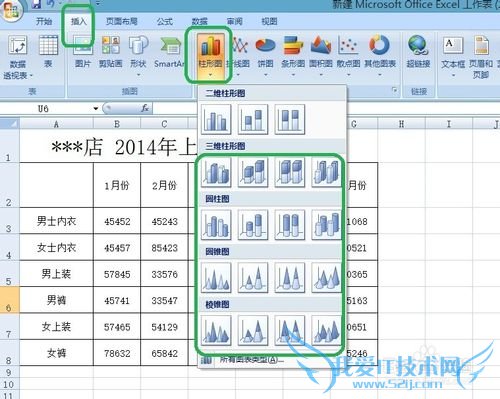Switch to the Insert (插入) tab

point(79,22)
